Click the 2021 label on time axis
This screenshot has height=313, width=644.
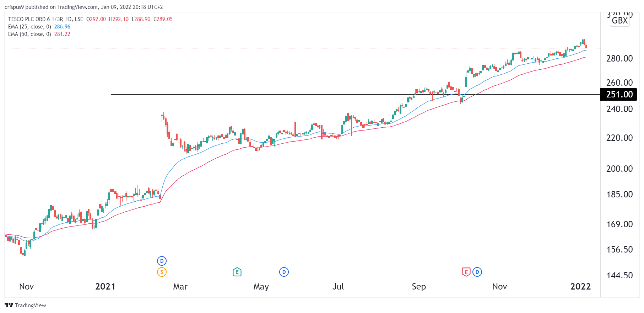(x=105, y=287)
